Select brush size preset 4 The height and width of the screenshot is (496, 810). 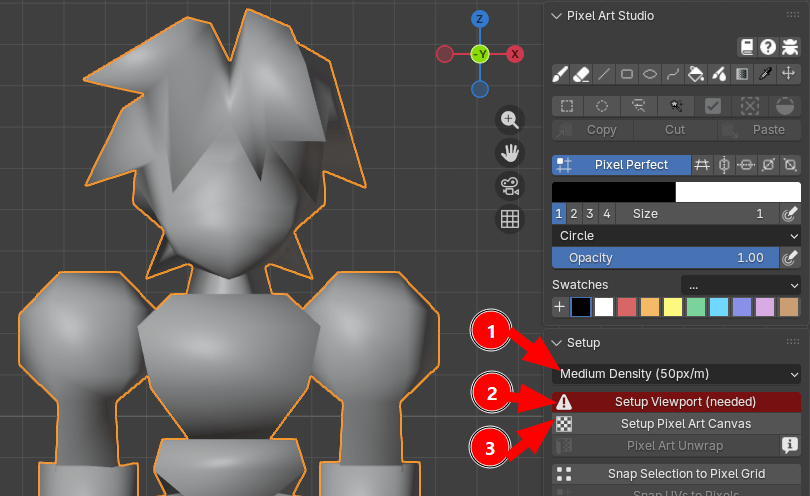point(607,214)
